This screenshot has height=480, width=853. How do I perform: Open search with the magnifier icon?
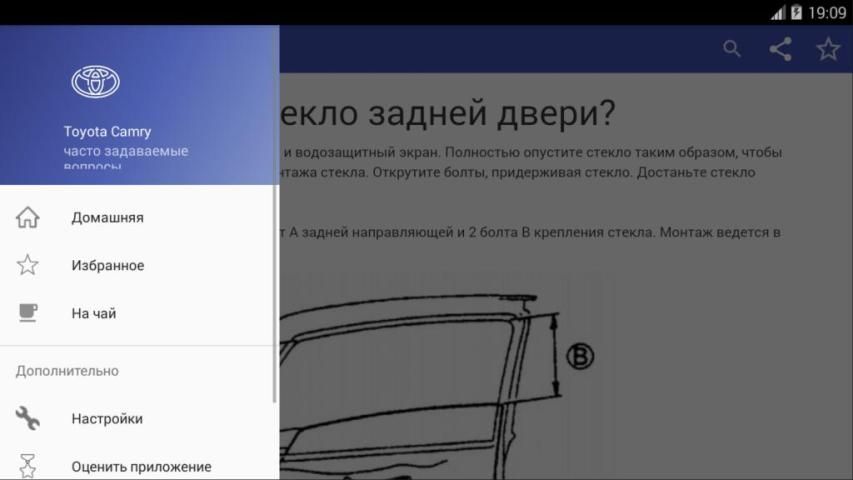coord(732,49)
